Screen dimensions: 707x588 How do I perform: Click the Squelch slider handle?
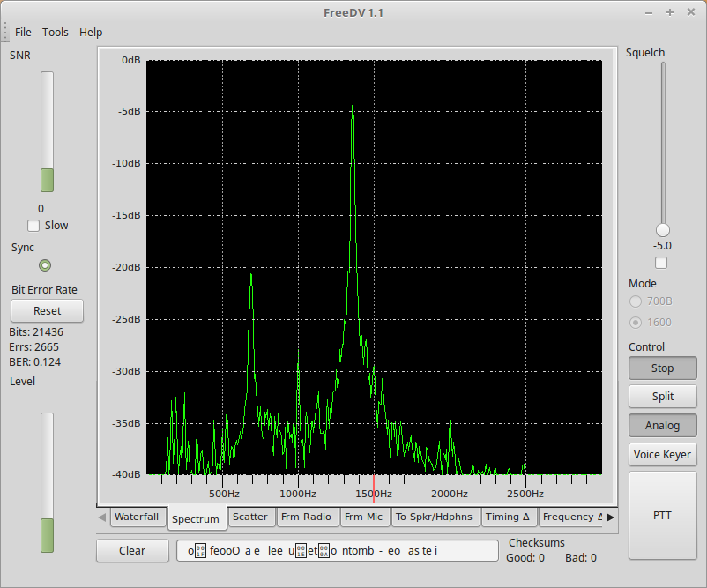click(662, 230)
